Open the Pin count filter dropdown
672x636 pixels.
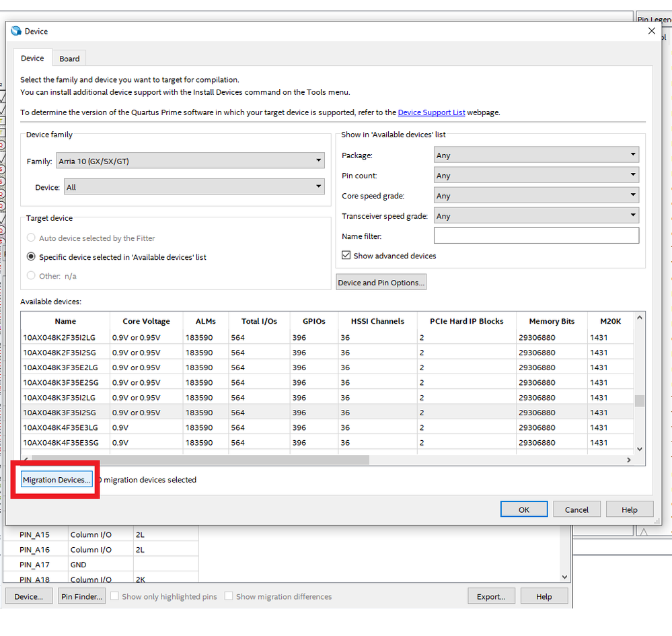536,175
